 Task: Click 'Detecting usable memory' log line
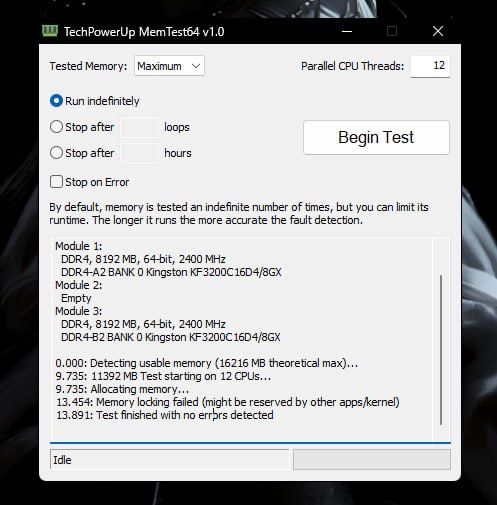[207, 363]
